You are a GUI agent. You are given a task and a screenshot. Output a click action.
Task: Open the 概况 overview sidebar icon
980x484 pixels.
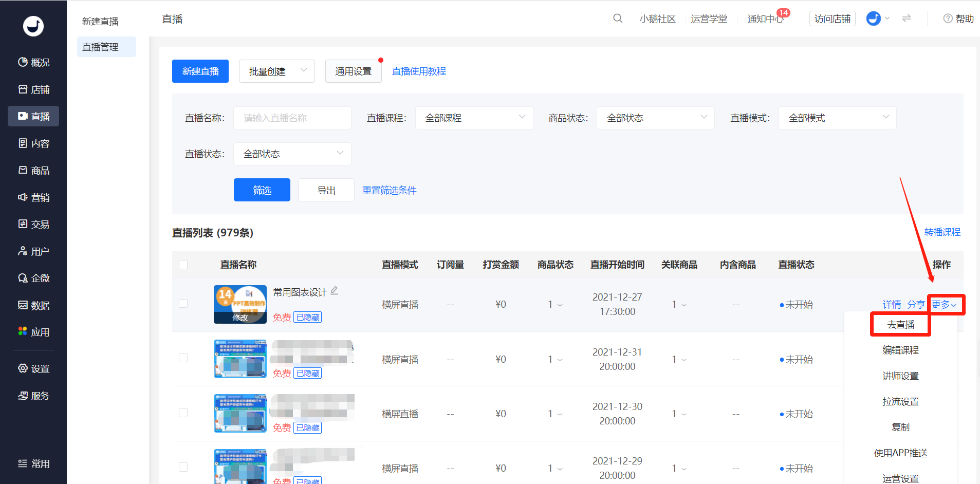click(x=23, y=62)
